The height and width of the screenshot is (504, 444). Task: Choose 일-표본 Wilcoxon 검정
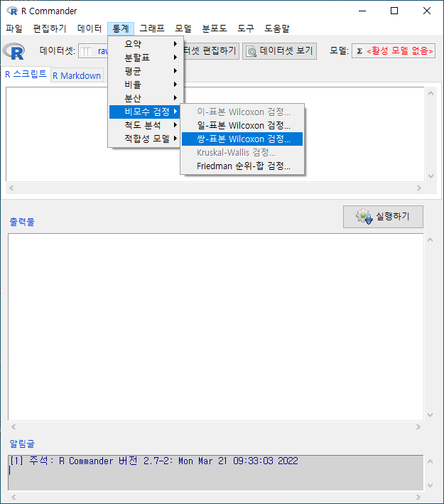[x=242, y=125]
